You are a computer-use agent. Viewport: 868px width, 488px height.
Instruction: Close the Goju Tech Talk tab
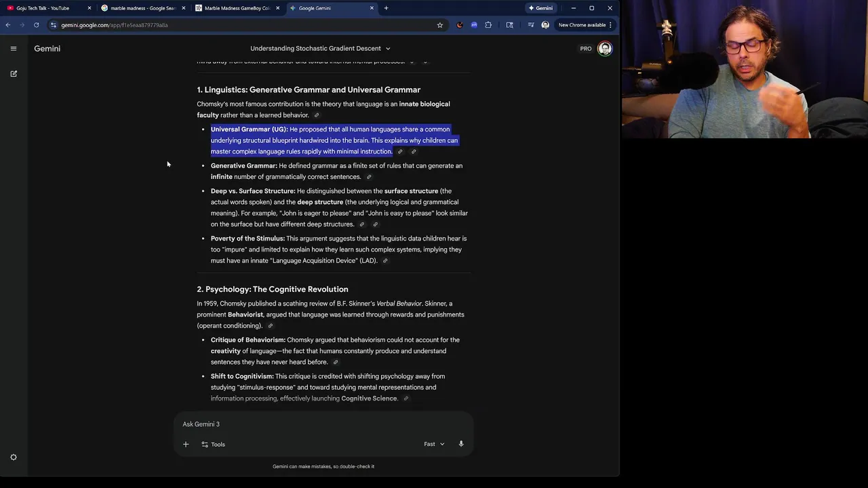click(x=90, y=8)
